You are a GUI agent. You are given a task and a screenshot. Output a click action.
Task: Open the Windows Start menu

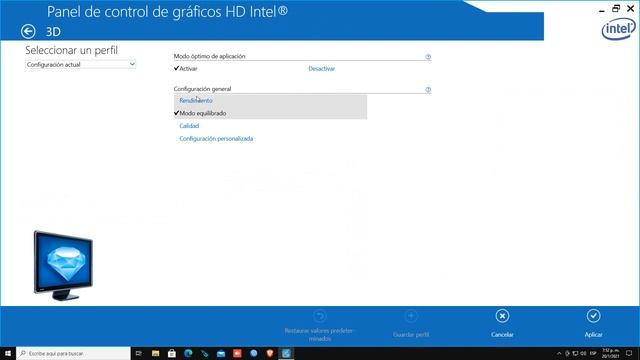(x=8, y=353)
